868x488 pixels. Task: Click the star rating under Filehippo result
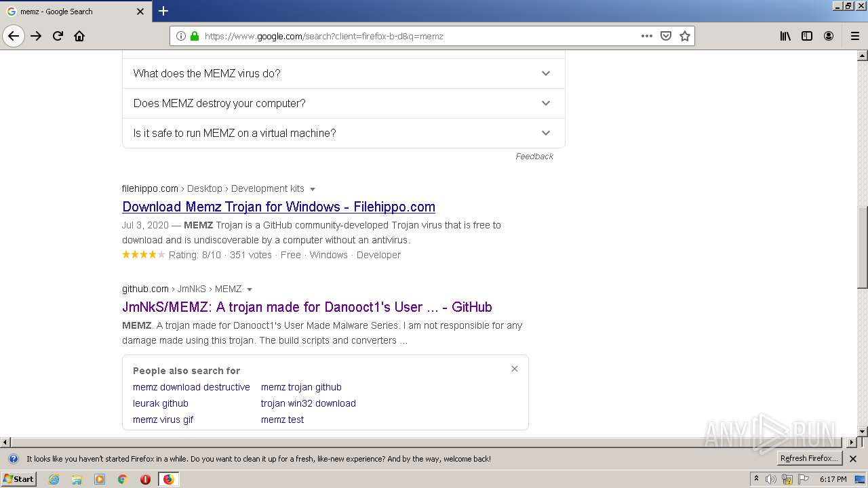(x=144, y=255)
